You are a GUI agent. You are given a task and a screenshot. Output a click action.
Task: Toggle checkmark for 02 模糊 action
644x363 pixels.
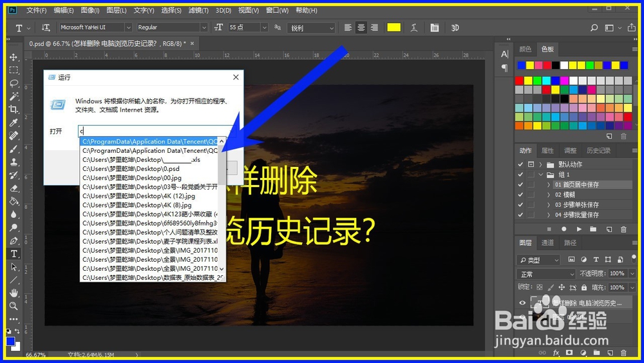pos(520,195)
